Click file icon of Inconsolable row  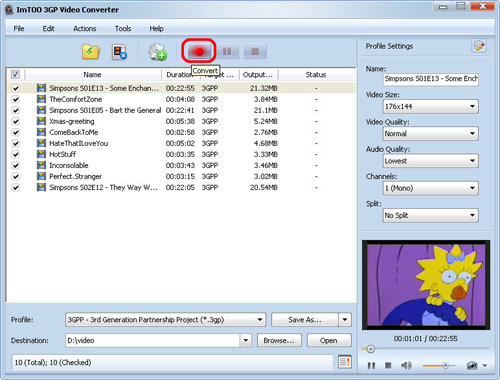[x=41, y=165]
